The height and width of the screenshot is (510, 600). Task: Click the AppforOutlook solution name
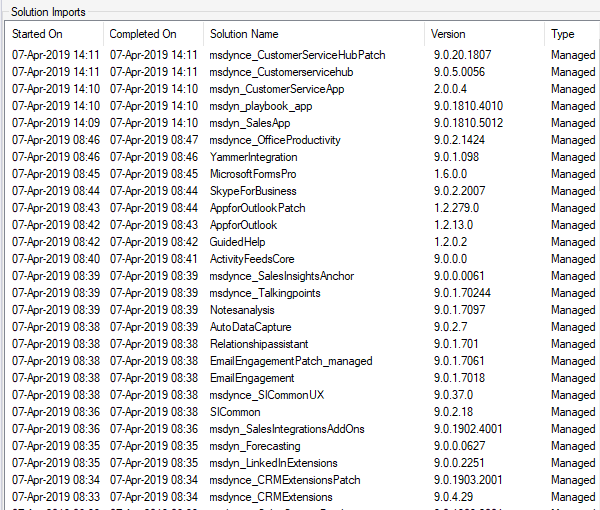(243, 225)
